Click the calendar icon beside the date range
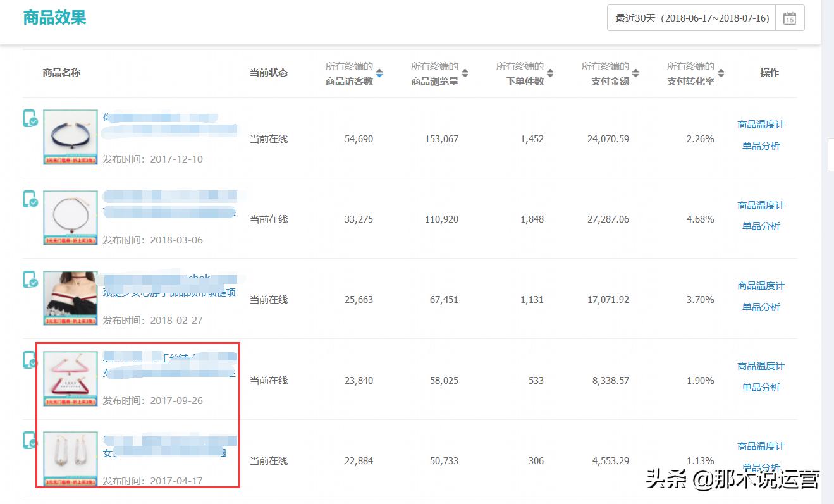834x504 pixels. click(x=790, y=18)
